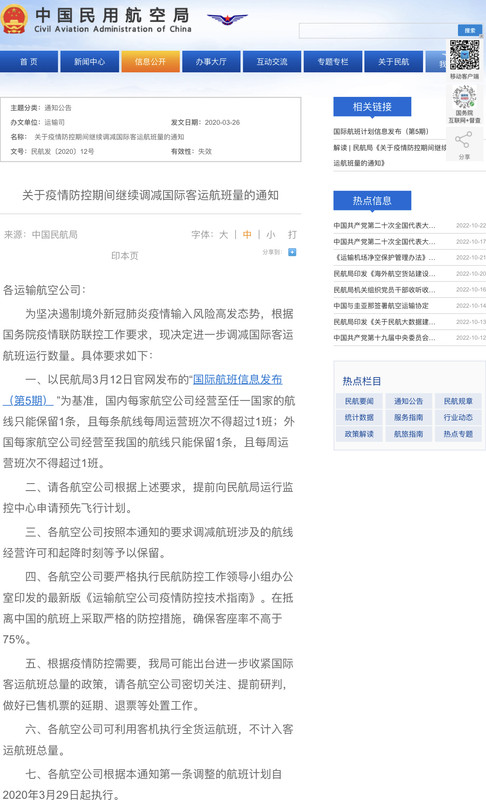Open 《运输机场净空保护管理办法》 news item
The height and width of the screenshot is (800, 486).
pyautogui.click(x=384, y=258)
